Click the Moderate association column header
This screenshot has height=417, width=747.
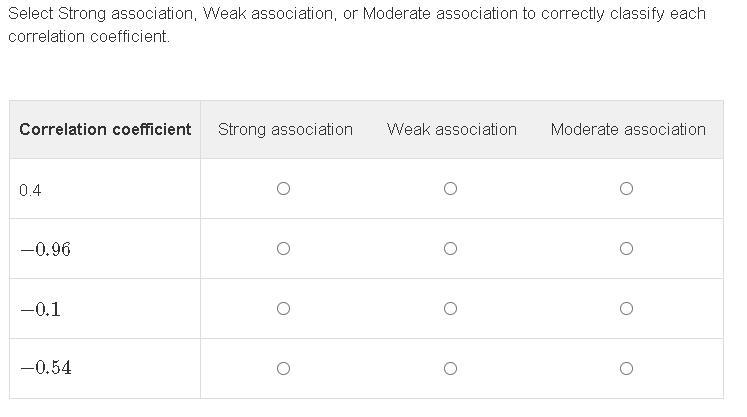(x=628, y=130)
